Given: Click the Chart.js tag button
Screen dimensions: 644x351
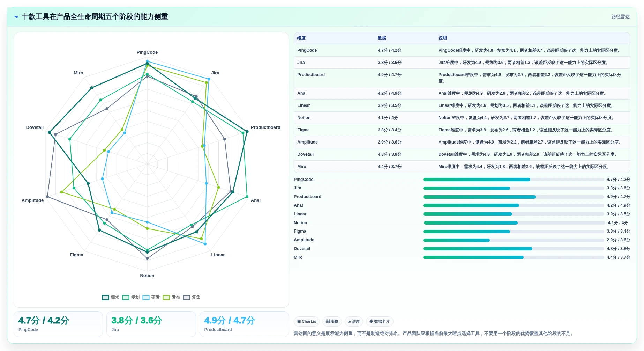Looking at the screenshot, I should tap(307, 322).
